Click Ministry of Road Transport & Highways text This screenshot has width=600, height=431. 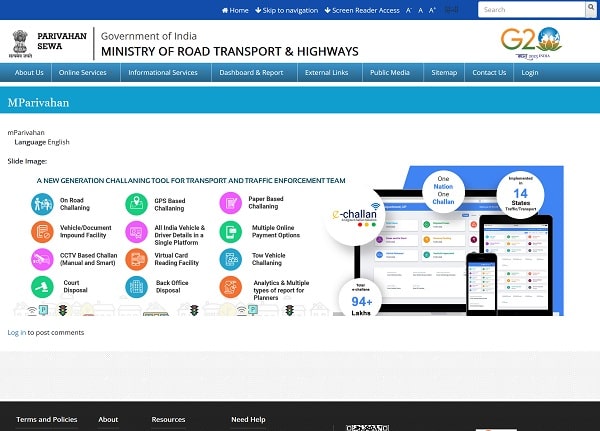pos(230,51)
